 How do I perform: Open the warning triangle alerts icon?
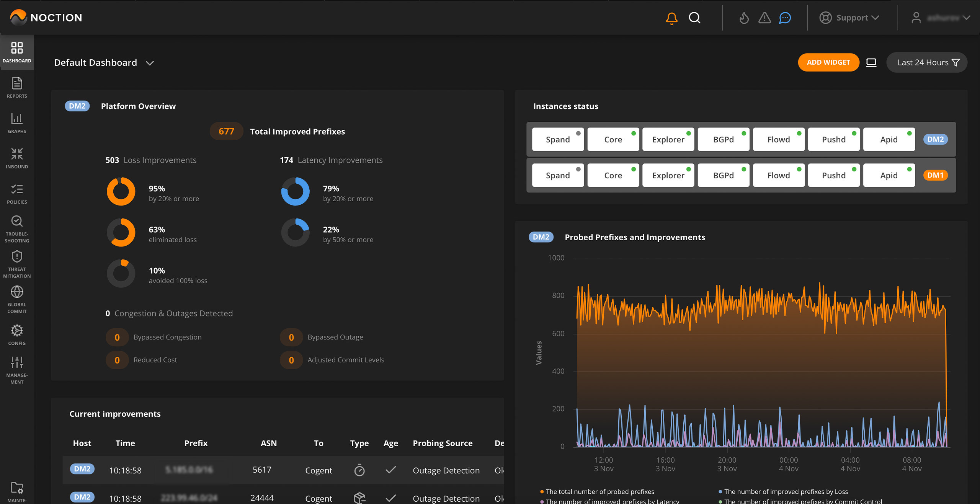click(x=764, y=18)
